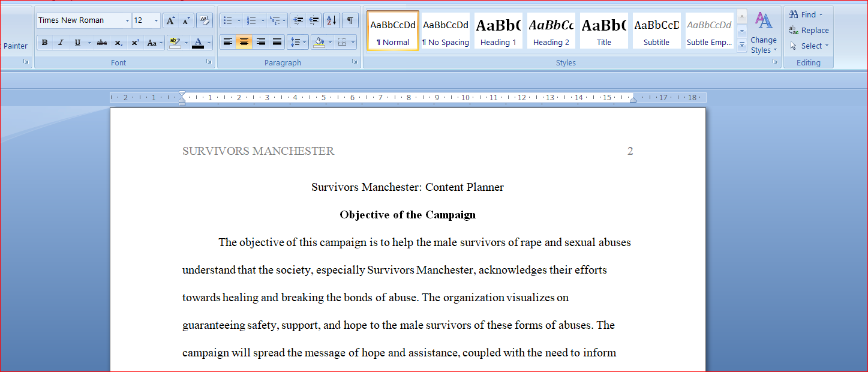Click the Change Styles button

[764, 32]
